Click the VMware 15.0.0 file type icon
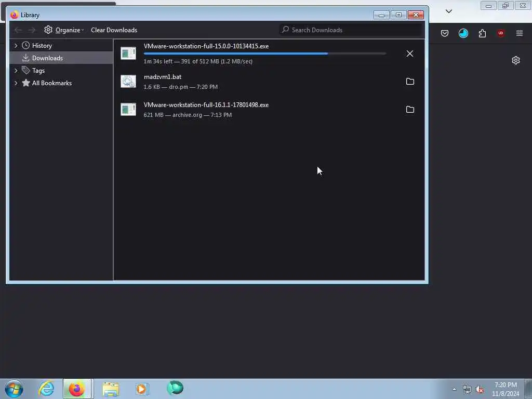Screen dimensions: 532x399 pos(128,54)
